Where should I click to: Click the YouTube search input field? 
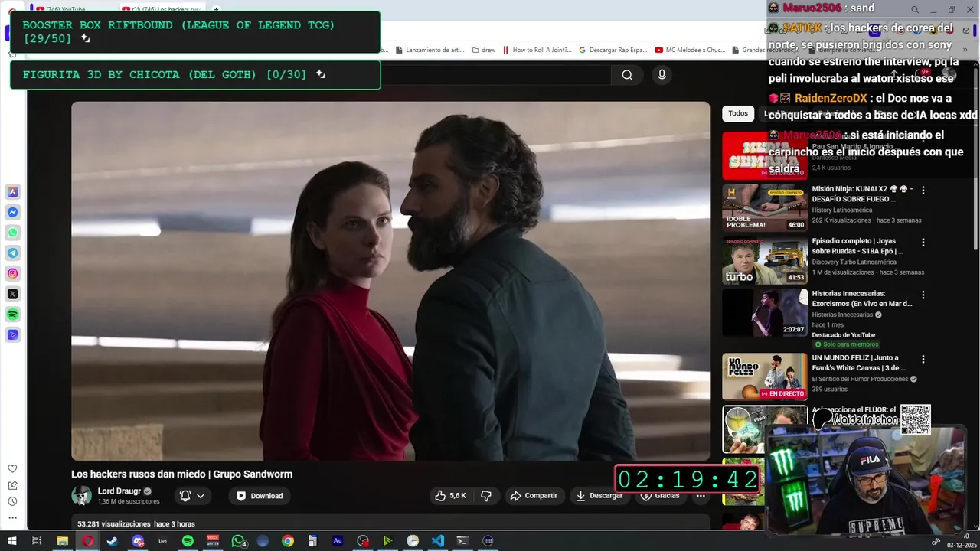pyautogui.click(x=496, y=75)
